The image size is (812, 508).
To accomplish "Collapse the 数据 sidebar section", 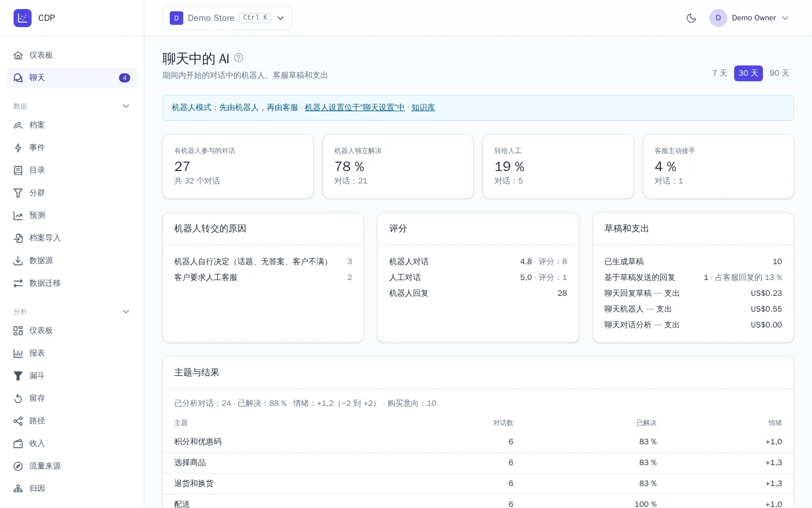I will tap(126, 106).
